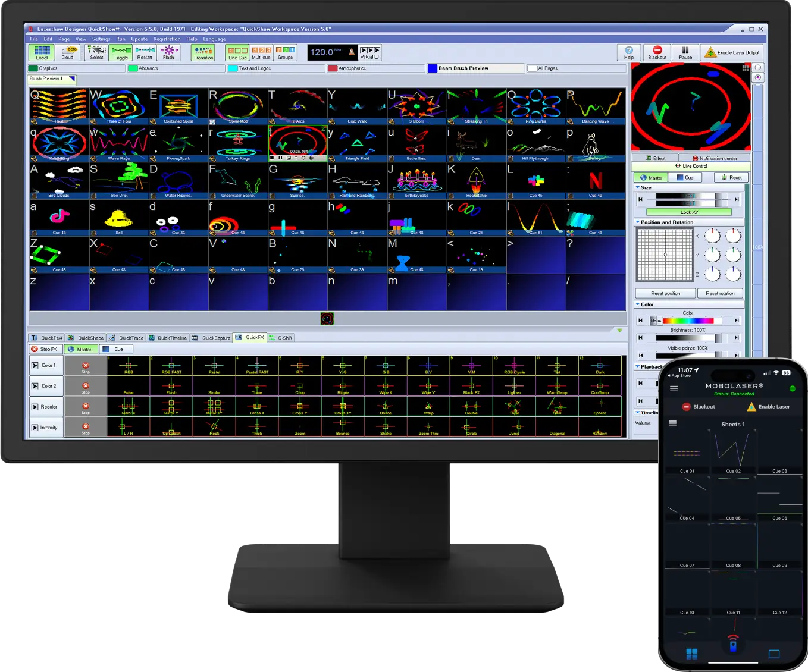Click the Reset position button
Viewport: 808px width, 672px height.
(x=665, y=293)
